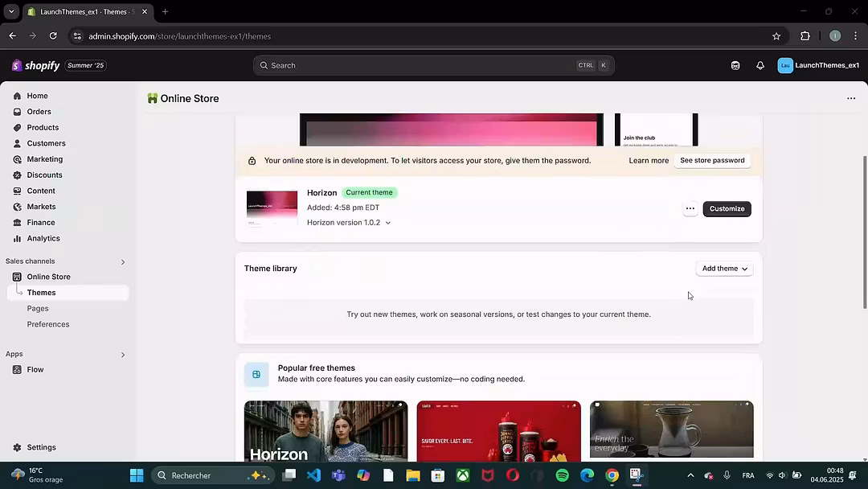The width and height of the screenshot is (868, 489).
Task: Open Preferences under Online Store
Action: (x=48, y=324)
